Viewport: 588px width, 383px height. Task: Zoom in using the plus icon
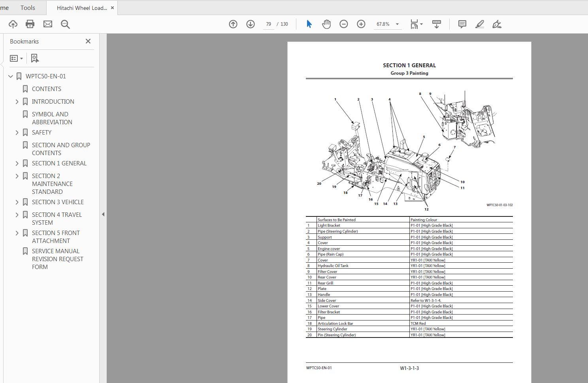click(360, 24)
